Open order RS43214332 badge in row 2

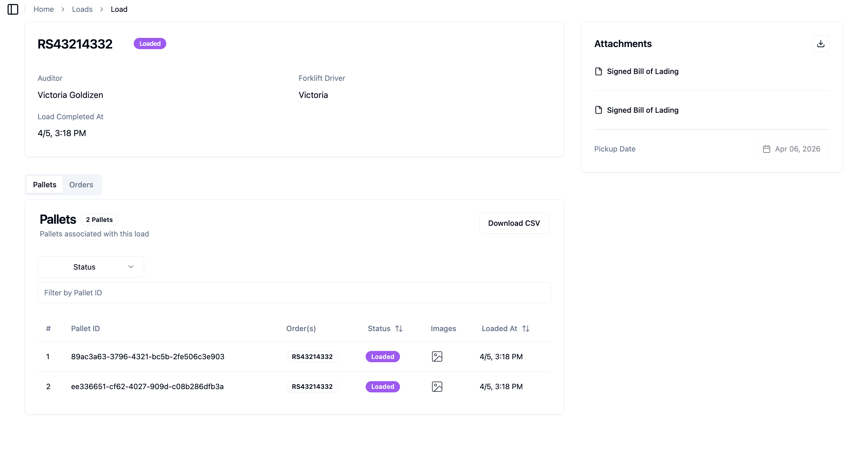pos(312,386)
